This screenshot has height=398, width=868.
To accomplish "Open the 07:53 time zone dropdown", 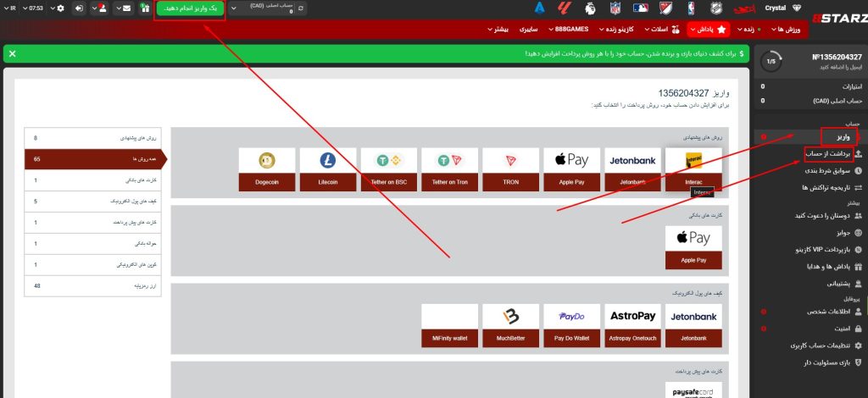I will click(x=33, y=8).
